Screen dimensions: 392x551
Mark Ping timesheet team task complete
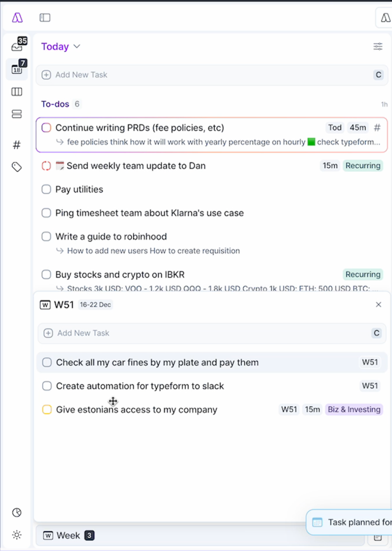pyautogui.click(x=46, y=213)
